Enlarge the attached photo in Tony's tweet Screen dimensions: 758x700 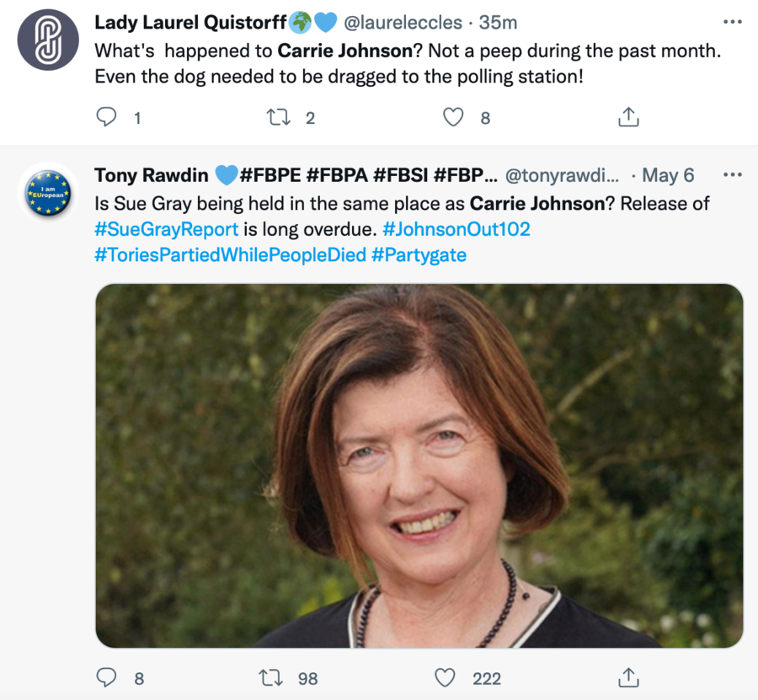tap(419, 465)
